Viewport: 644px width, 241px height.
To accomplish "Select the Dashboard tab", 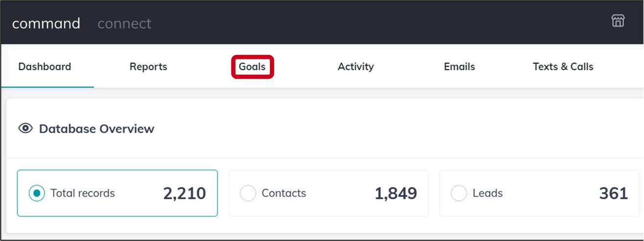I will (45, 66).
